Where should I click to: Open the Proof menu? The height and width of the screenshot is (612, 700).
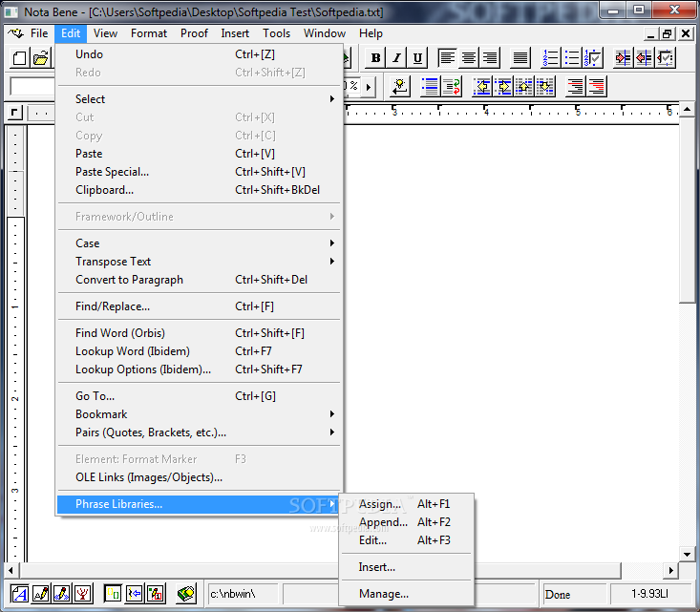[194, 33]
